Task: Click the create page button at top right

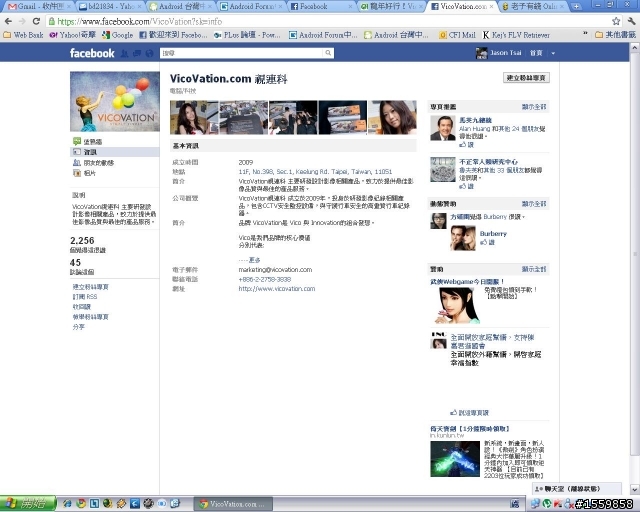Action: 526,78
